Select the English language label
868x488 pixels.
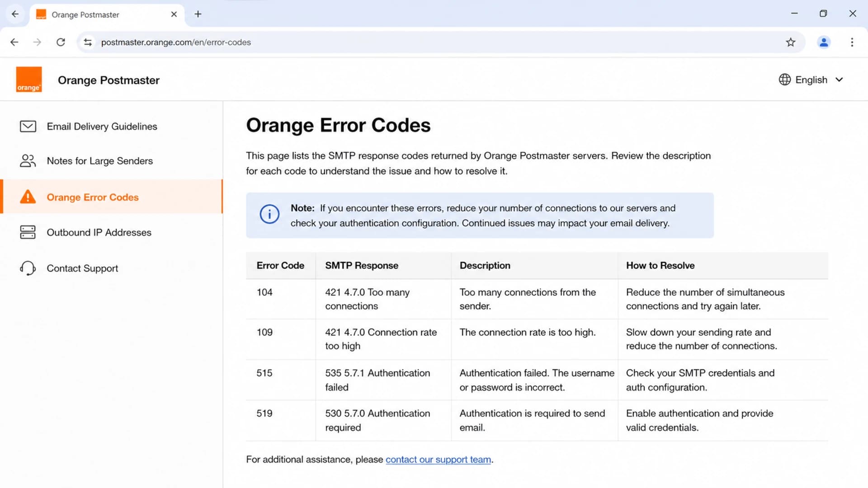click(x=811, y=80)
